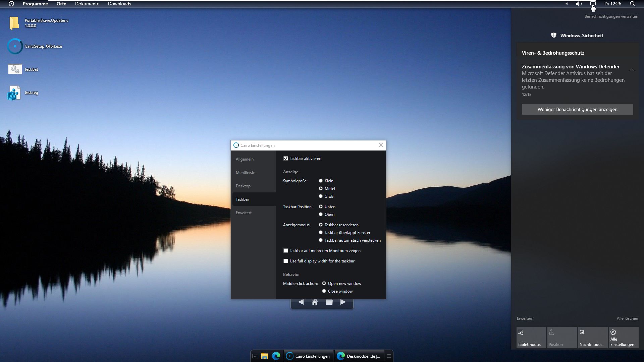
Task: Collapse the Windows Defender summary notification
Action: (632, 69)
